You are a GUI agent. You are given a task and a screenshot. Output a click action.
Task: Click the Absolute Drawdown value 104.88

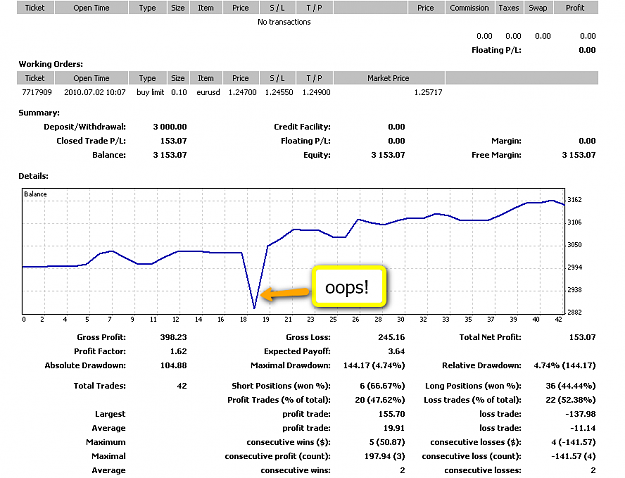[x=173, y=366]
